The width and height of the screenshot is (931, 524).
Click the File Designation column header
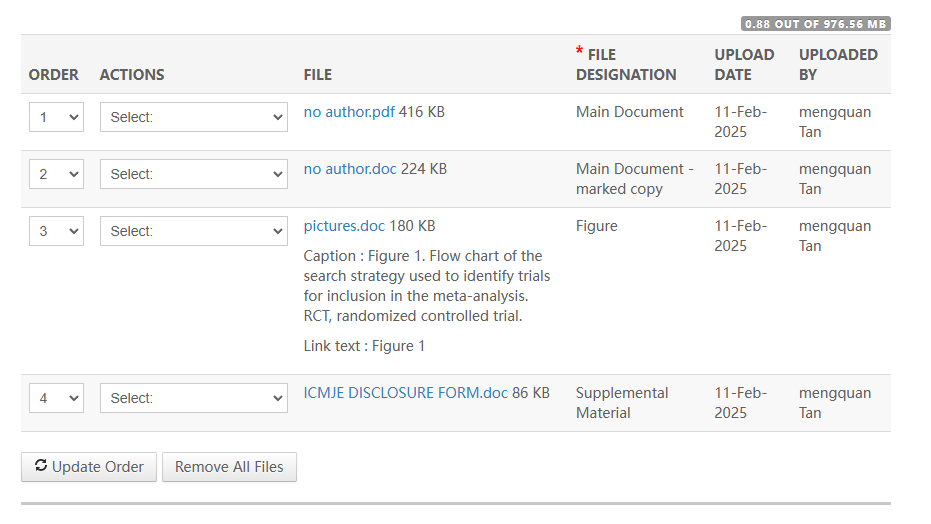pos(625,65)
